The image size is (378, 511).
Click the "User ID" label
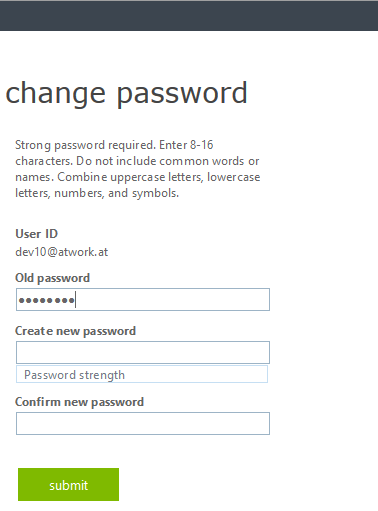(37, 234)
